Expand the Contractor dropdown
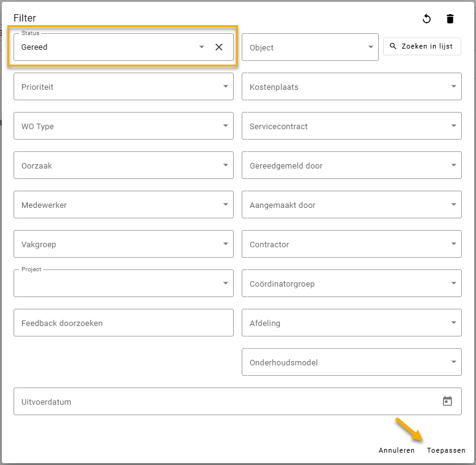 [x=351, y=244]
